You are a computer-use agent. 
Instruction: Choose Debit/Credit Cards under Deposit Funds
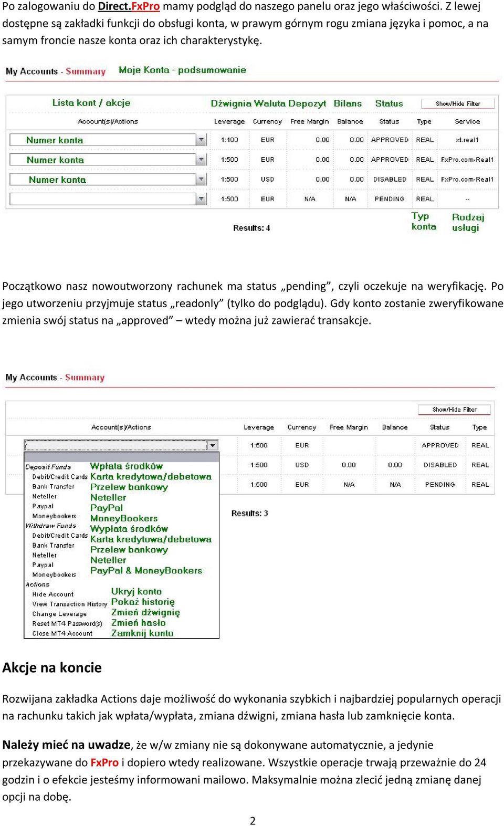click(x=60, y=477)
